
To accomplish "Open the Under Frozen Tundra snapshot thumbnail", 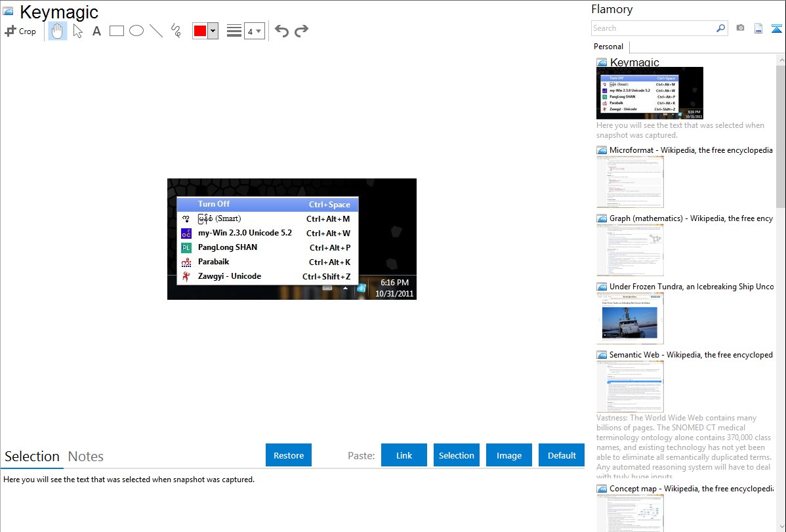I will (630, 318).
